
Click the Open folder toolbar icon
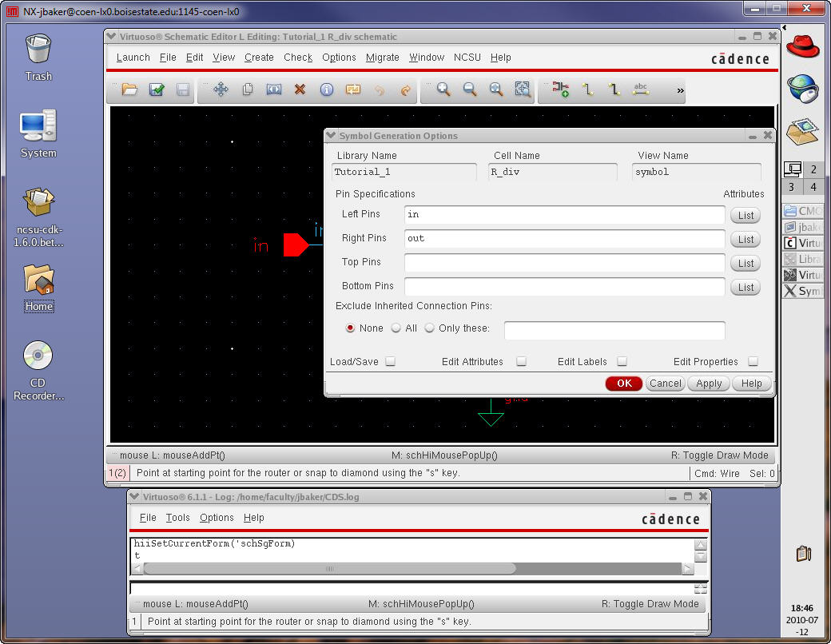click(x=129, y=90)
